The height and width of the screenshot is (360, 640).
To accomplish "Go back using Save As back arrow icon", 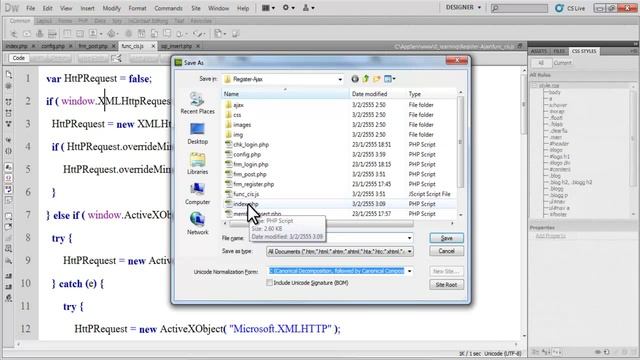I will (x=355, y=79).
